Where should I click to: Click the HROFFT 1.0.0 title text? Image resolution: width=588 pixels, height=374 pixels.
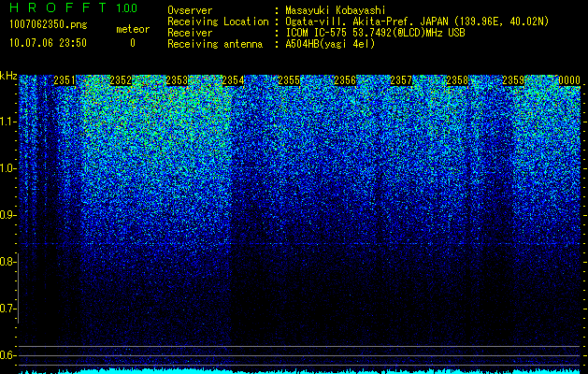(x=73, y=7)
